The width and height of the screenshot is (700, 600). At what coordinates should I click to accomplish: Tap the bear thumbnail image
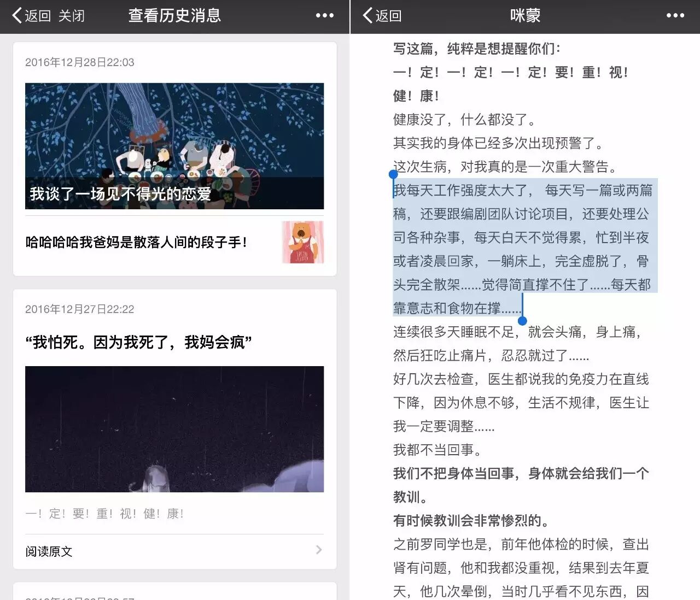click(x=302, y=242)
